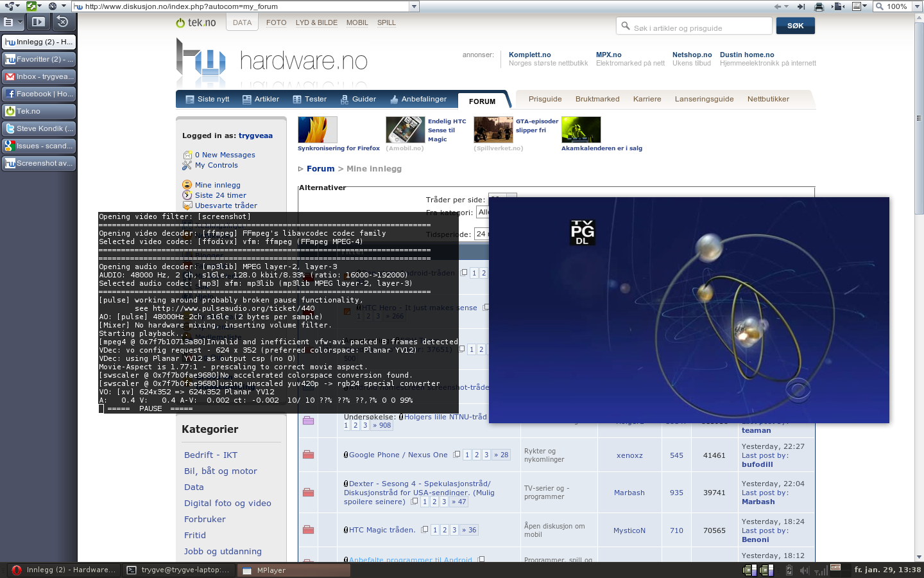Click the network signal icon in system tray
The width and height of the screenshot is (924, 578).
pyautogui.click(x=821, y=570)
